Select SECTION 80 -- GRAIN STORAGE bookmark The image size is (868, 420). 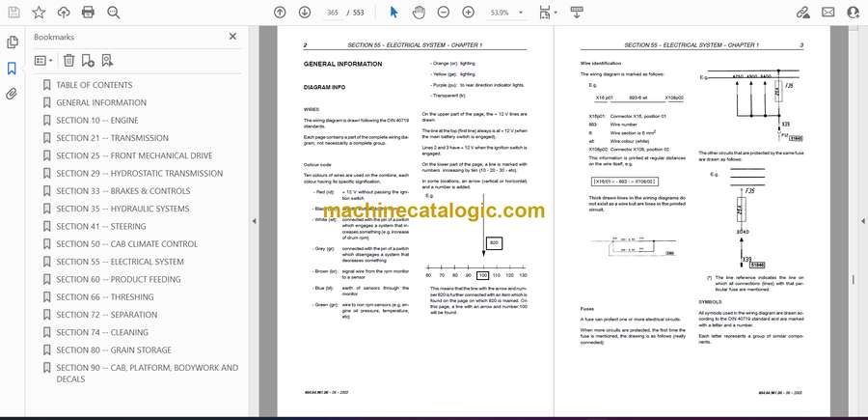(114, 350)
